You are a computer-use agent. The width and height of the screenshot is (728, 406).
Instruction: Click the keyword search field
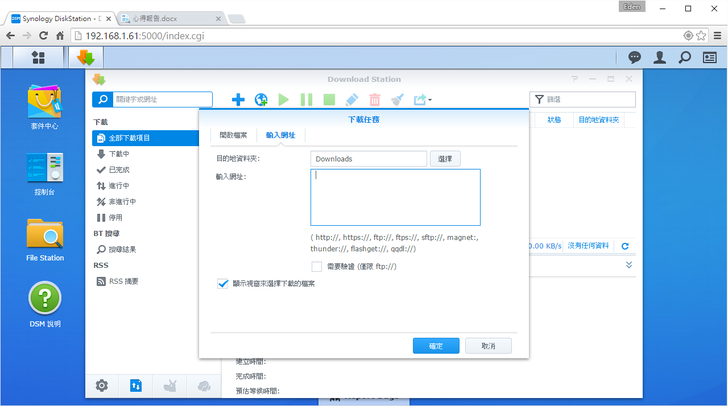(162, 99)
